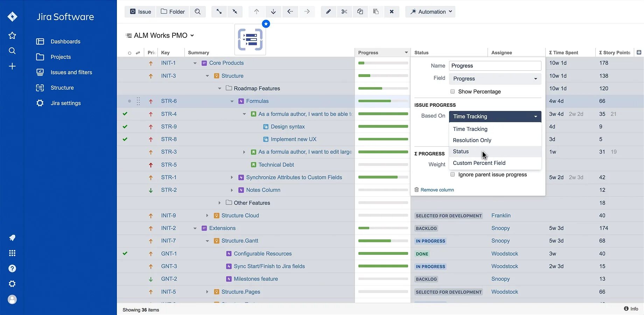Click the move down arrow toolbar icon
Viewport: 644px width, 315px height.
(x=273, y=12)
